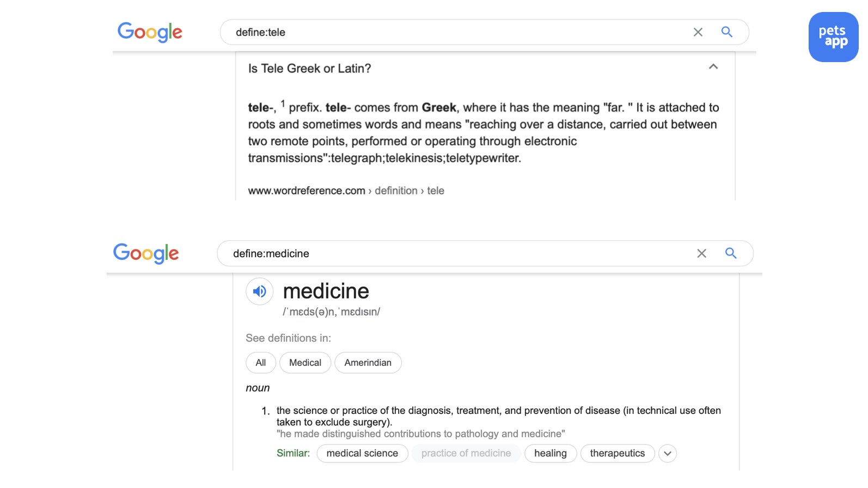Click the top Google logo
The height and width of the screenshot is (488, 868).
click(150, 32)
